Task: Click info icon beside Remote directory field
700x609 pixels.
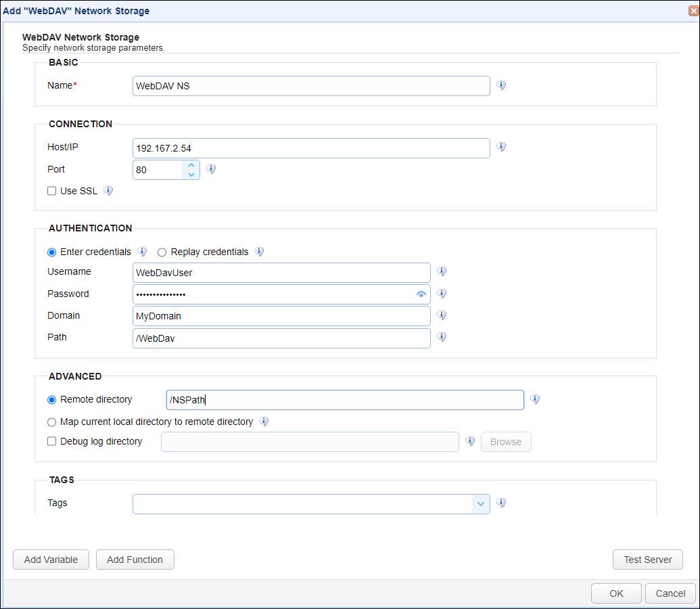Action: point(535,399)
